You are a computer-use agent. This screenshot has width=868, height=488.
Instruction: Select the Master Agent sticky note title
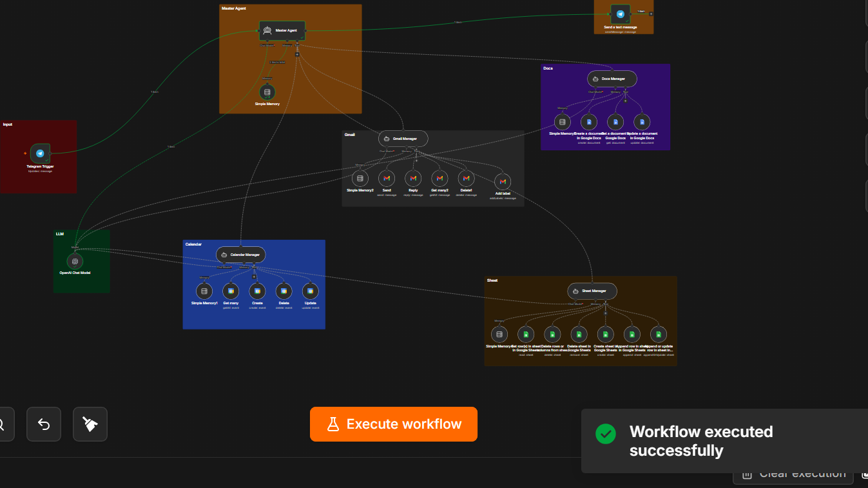(233, 8)
